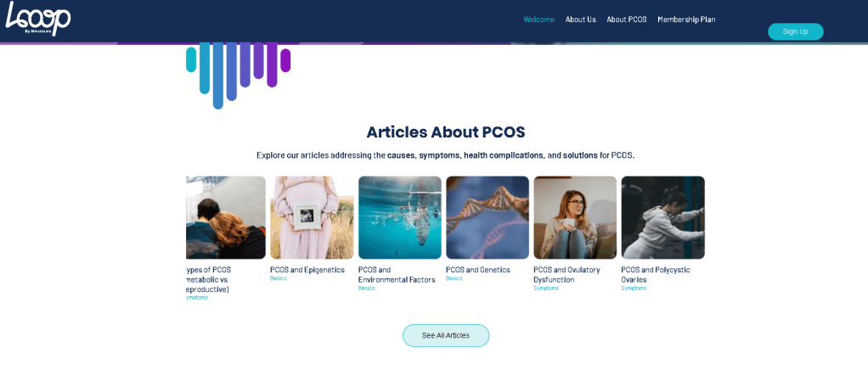The image size is (868, 375).
Task: Click Symptoms tag under Polycystic Ovaries
Action: click(634, 288)
